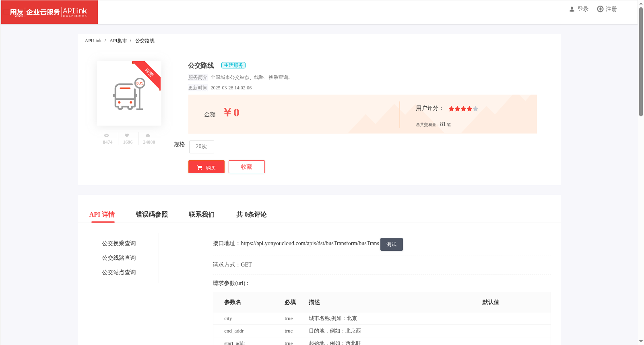Click description 城市名称,例如：北京
Viewport: 644px width, 345px height.
(x=333, y=318)
